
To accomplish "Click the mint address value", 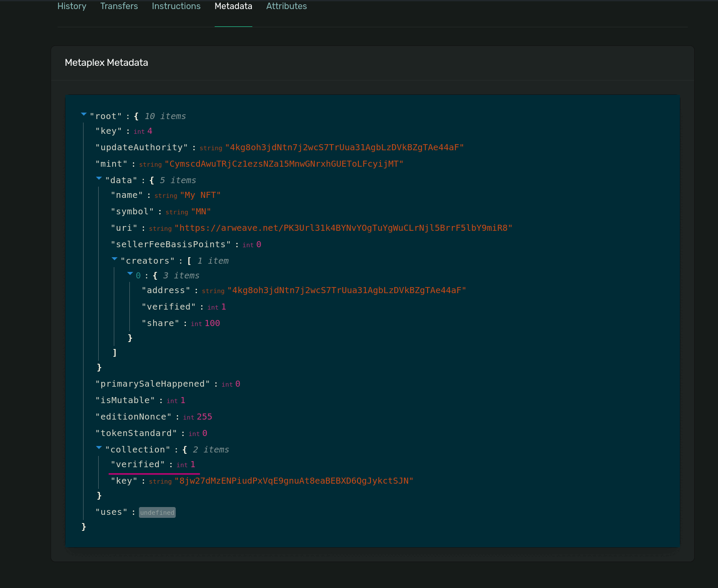I will 284,164.
